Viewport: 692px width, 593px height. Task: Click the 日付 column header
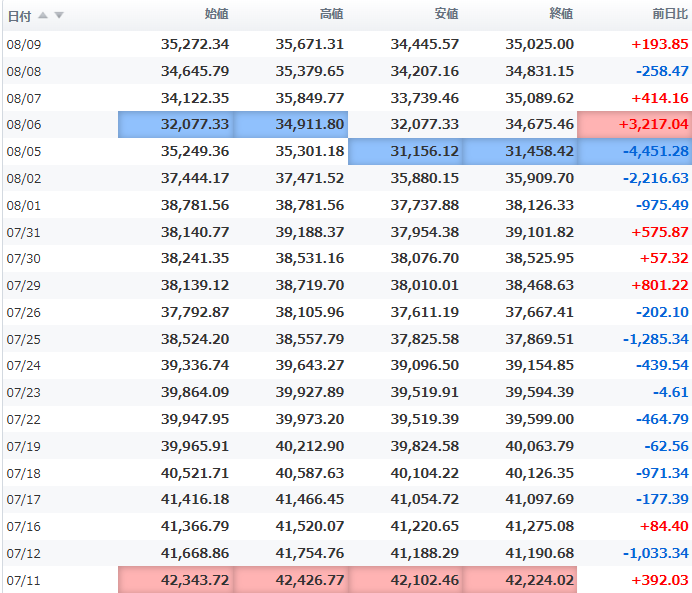click(19, 16)
